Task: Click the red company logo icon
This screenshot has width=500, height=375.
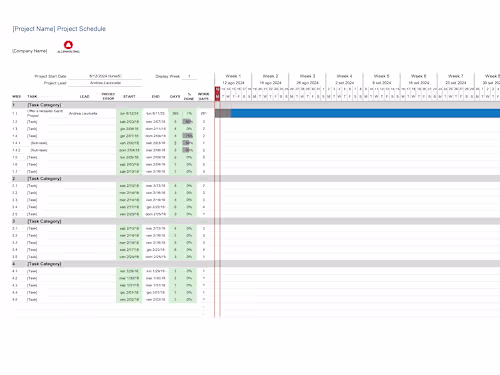Action: coord(68,45)
